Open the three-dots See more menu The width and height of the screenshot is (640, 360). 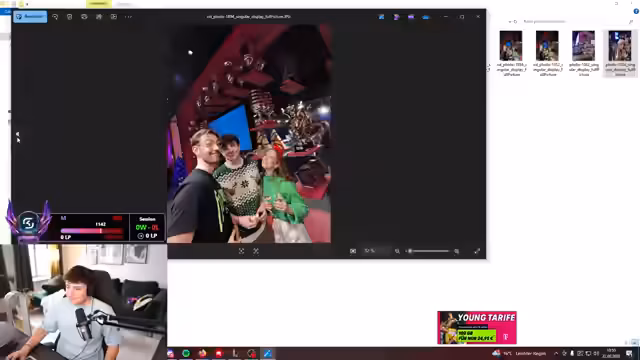(129, 17)
